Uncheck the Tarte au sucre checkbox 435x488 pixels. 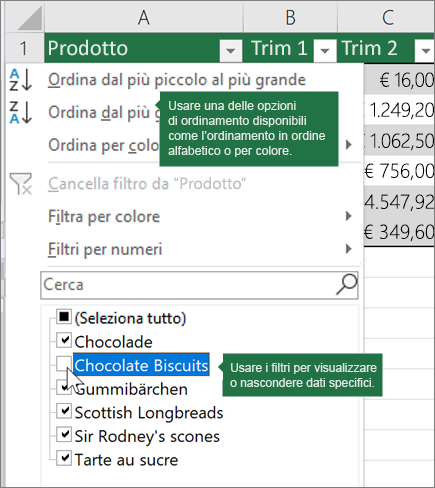(63, 458)
